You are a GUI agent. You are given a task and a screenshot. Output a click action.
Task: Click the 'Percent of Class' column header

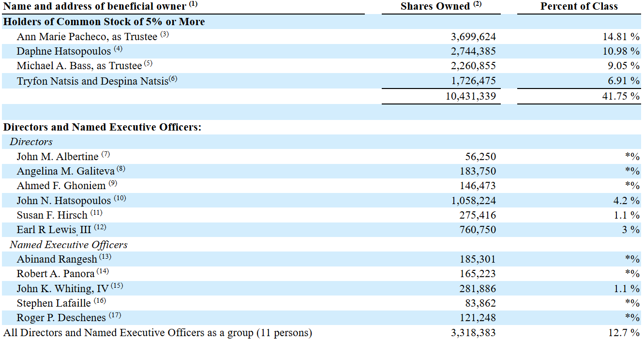click(579, 6)
